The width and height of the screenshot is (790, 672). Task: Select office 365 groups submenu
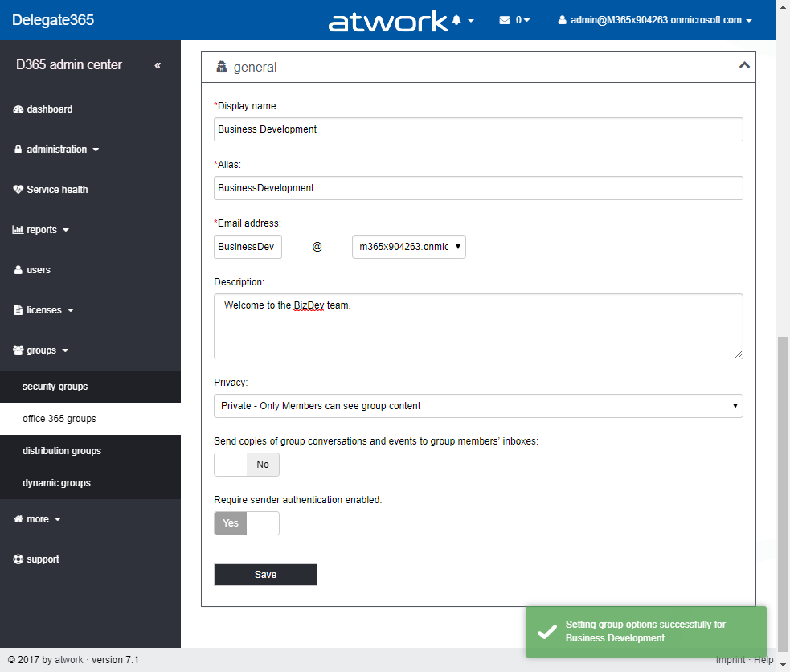pos(90,419)
